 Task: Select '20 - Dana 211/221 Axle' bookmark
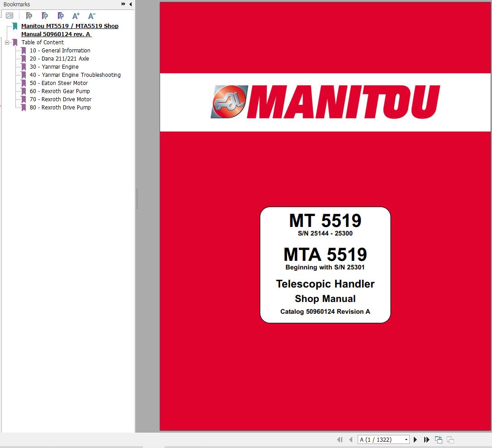(59, 58)
